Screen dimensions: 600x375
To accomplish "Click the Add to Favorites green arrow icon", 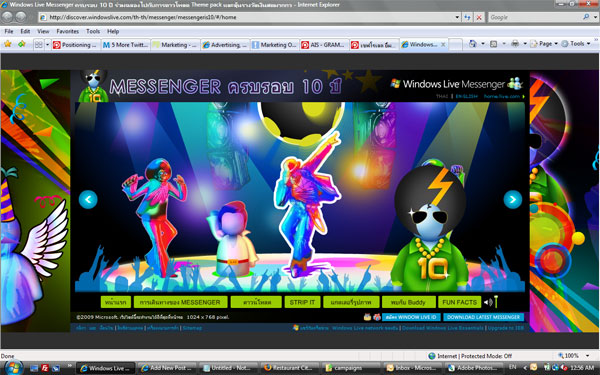I will click(x=22, y=44).
